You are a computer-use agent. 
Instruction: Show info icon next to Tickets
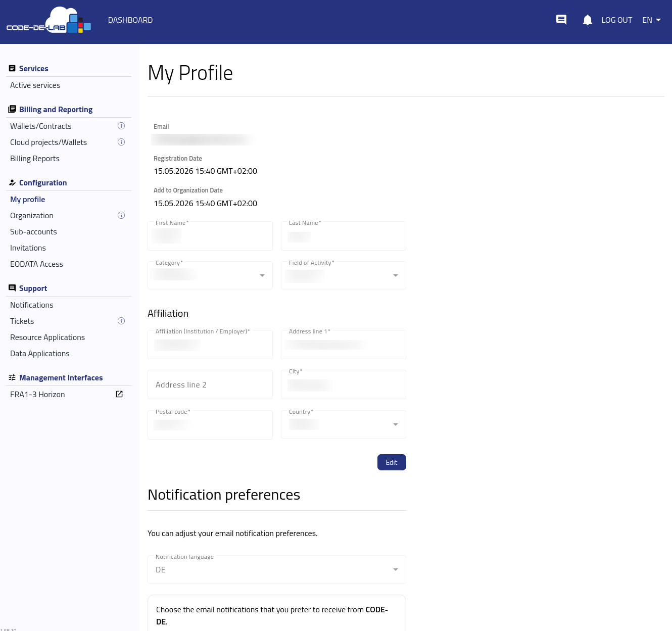coord(121,321)
